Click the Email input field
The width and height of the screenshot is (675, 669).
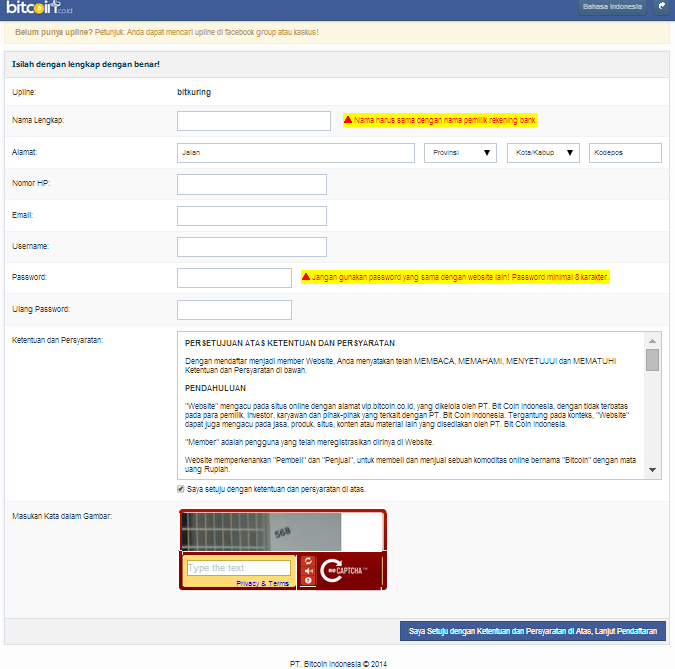click(x=252, y=216)
